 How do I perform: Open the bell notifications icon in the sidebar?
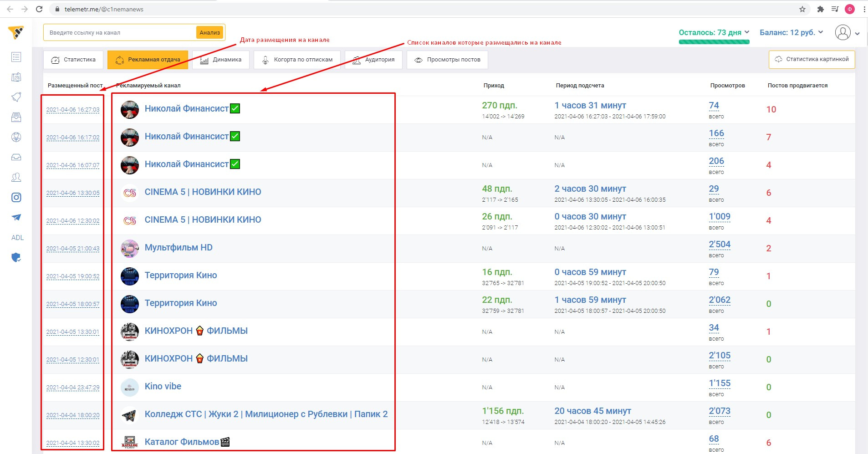coord(16,97)
